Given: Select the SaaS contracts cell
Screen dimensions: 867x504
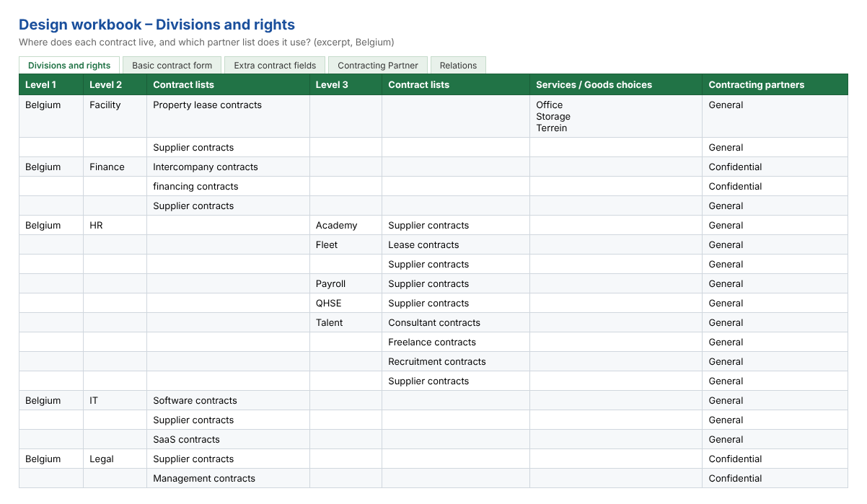Looking at the screenshot, I should [x=229, y=439].
